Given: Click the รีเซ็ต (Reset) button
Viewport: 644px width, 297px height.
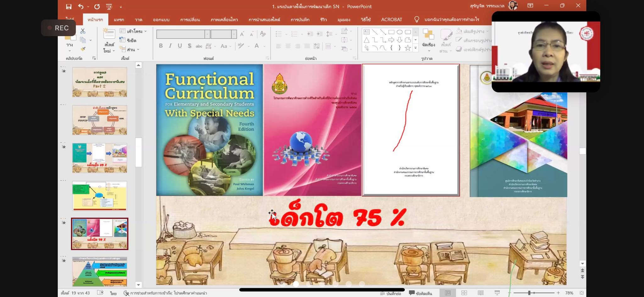Looking at the screenshot, I should [x=128, y=40].
